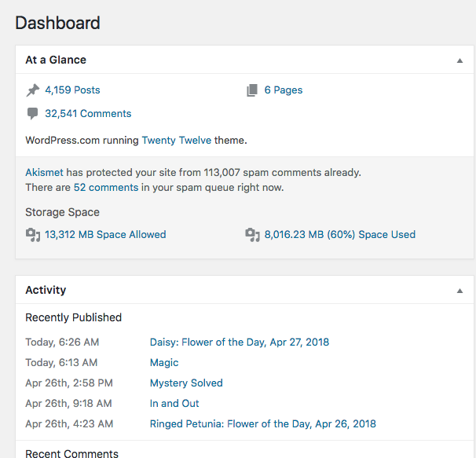
Task: Click the comment bubble icon
Action: [x=32, y=114]
